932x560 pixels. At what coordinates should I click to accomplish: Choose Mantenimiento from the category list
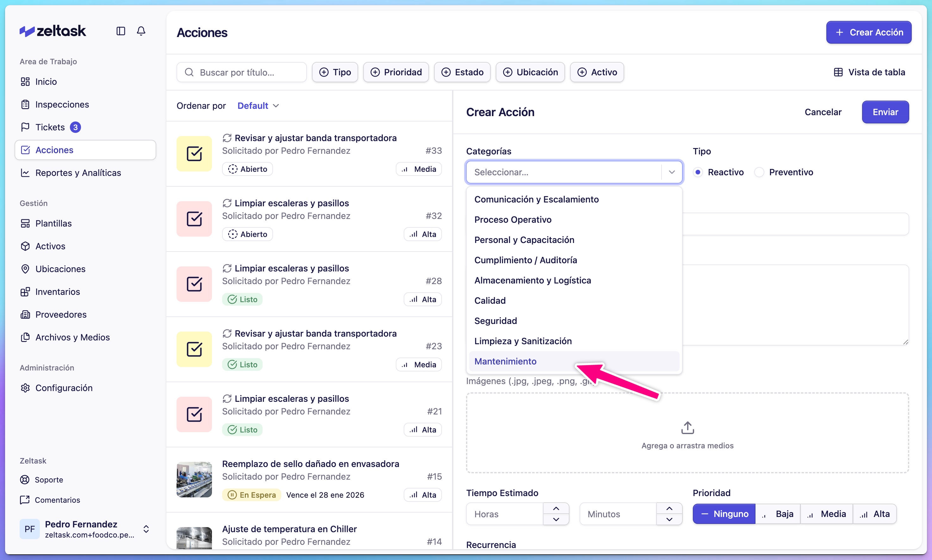(x=506, y=361)
